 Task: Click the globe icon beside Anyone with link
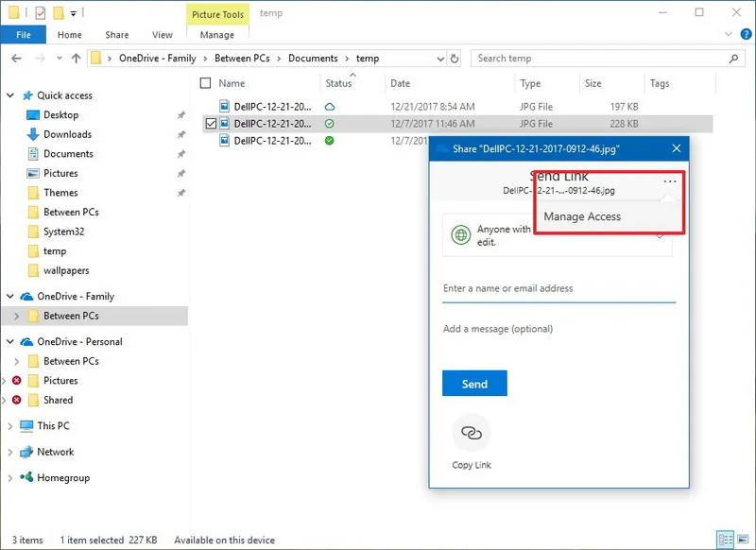point(461,235)
